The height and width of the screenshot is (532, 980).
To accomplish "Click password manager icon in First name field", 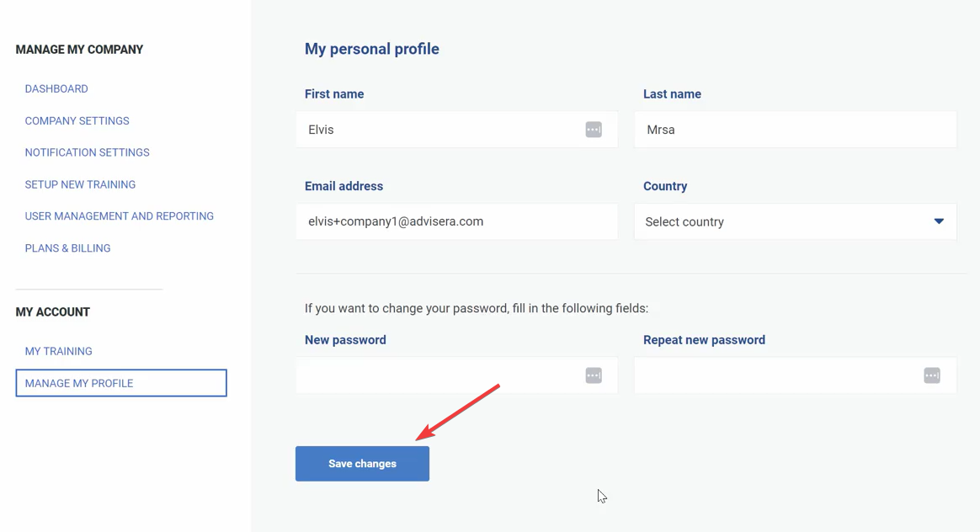I will 594,130.
